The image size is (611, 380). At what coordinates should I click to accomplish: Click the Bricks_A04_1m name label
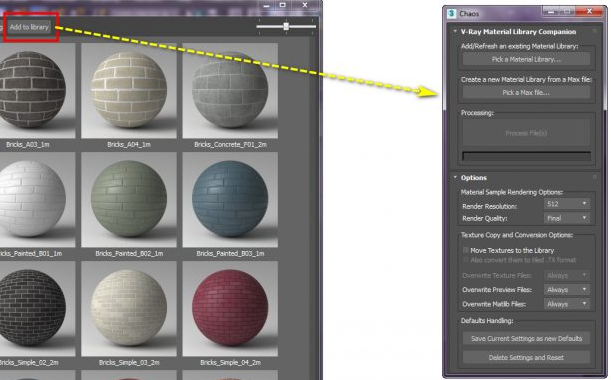point(129,145)
